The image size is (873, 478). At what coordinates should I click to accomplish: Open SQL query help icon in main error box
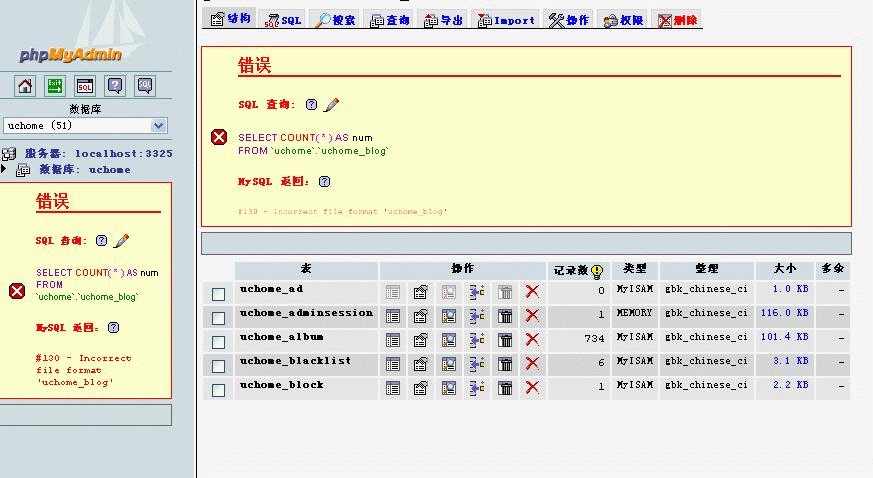pos(312,105)
